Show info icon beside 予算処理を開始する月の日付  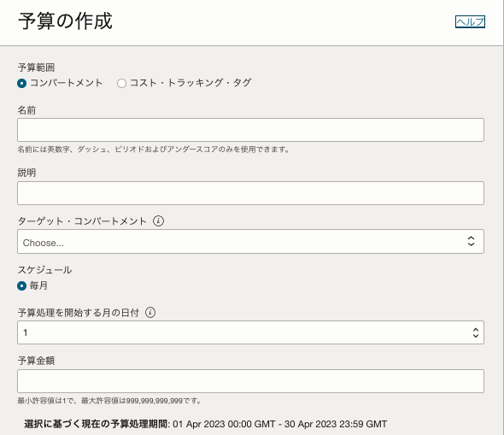pos(150,312)
